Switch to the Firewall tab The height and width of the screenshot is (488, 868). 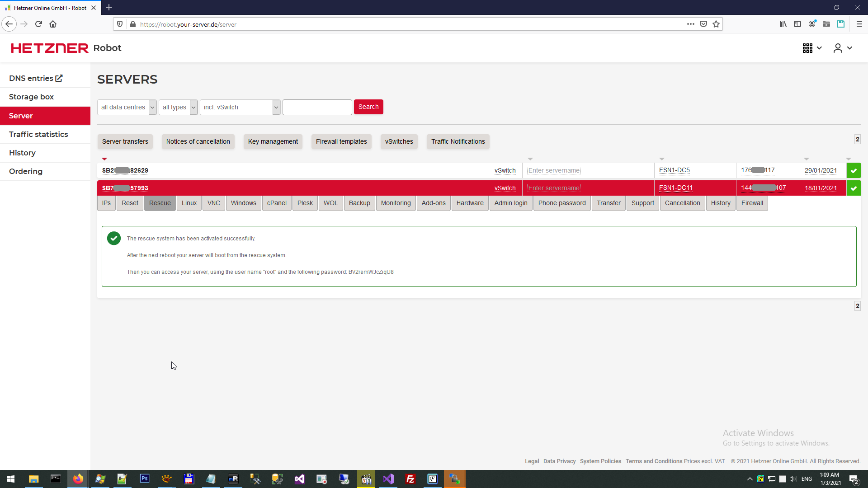[x=752, y=203]
